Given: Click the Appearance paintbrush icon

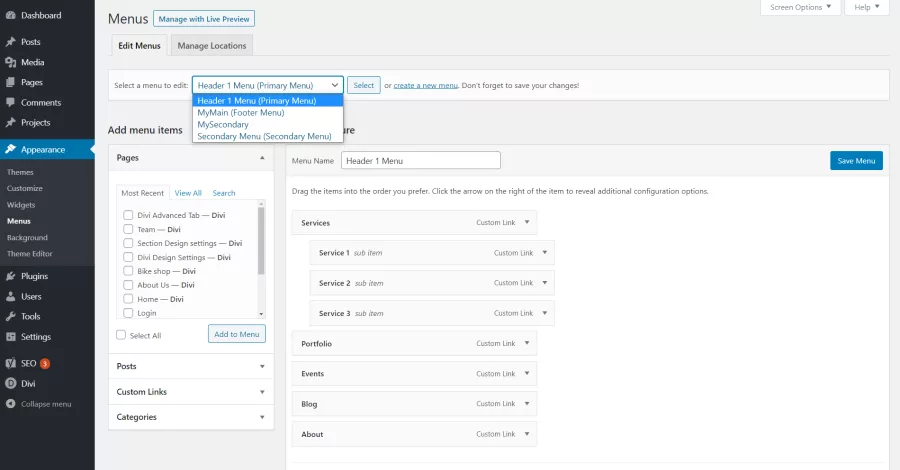Looking at the screenshot, I should 10,149.
